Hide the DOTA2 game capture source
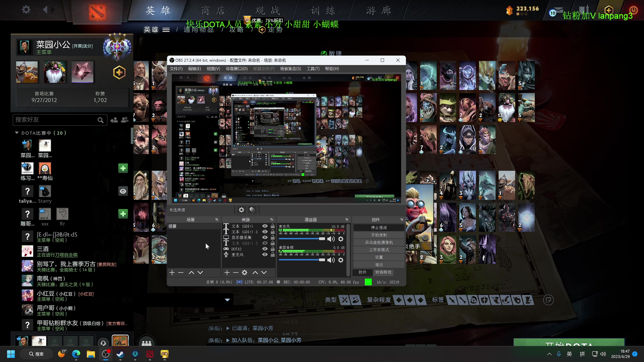 265,249
